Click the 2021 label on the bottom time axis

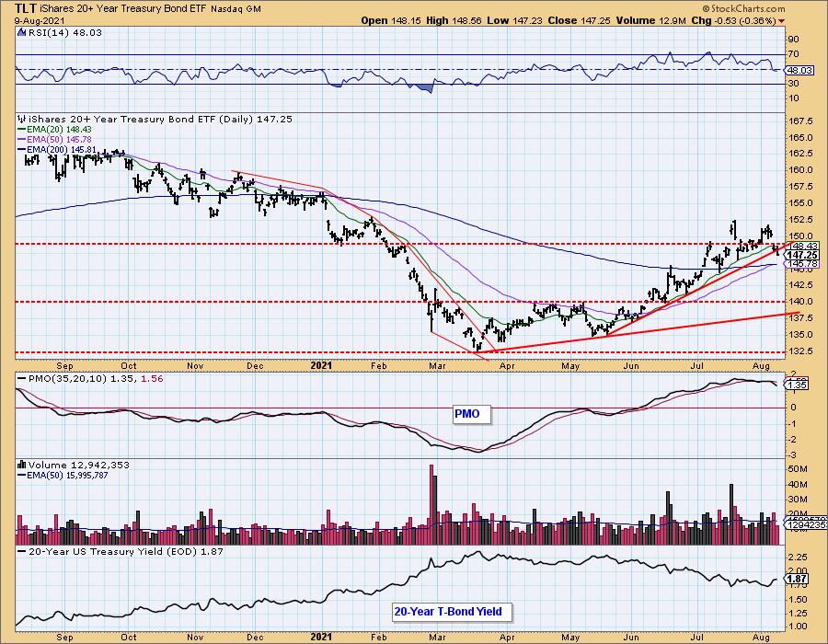[x=321, y=637]
